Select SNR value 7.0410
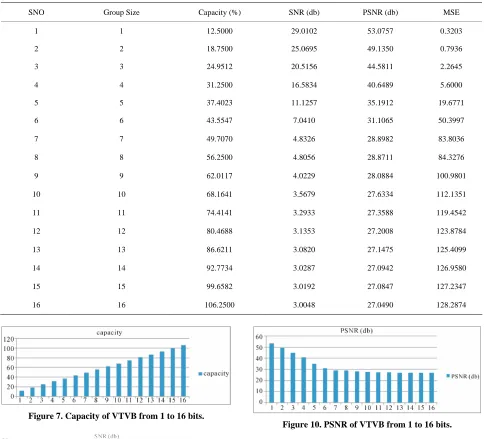The width and height of the screenshot is (484, 439). 304,120
